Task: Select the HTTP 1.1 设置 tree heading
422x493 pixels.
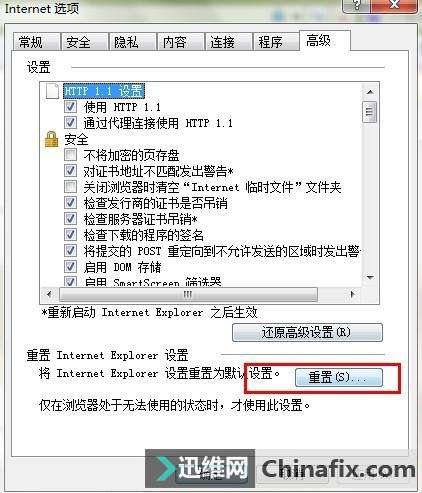Action: pos(104,91)
